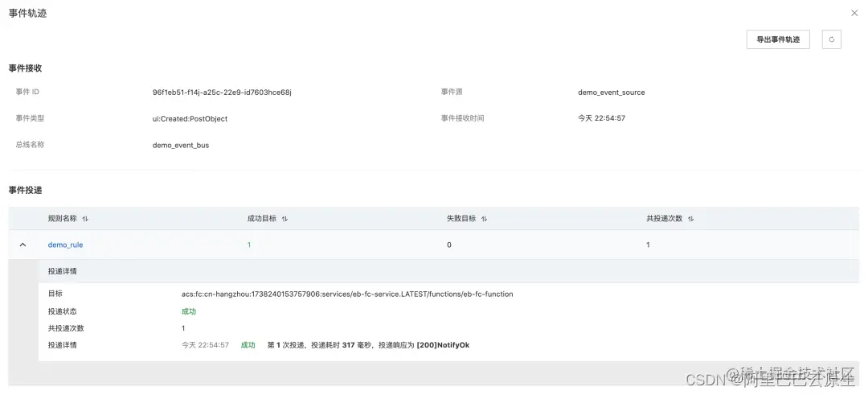Sort by 规则名称 column icon

84,219
